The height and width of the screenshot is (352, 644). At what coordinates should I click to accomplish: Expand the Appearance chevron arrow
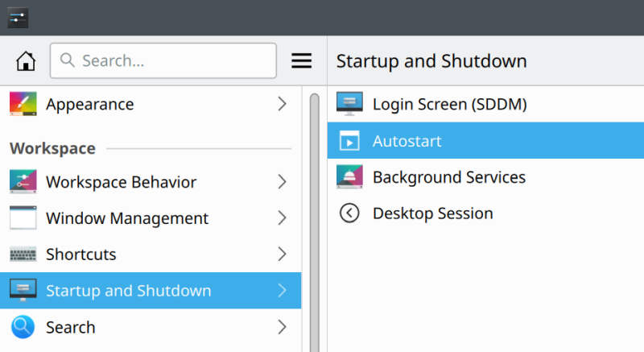[282, 104]
